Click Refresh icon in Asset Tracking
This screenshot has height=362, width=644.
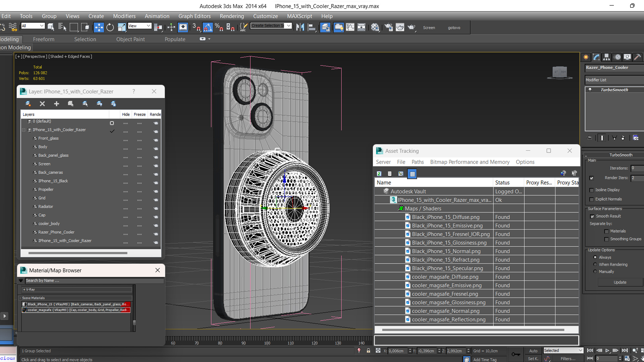click(x=379, y=174)
